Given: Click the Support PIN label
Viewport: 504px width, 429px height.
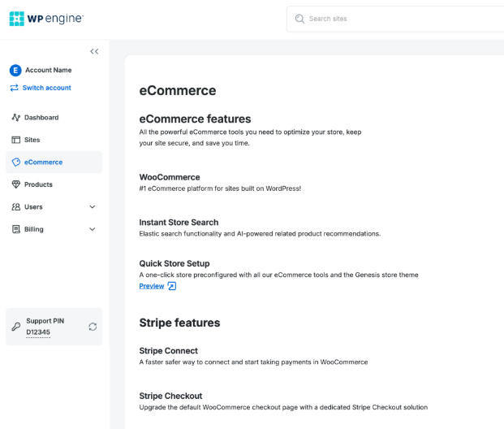Looking at the screenshot, I should (x=45, y=321).
